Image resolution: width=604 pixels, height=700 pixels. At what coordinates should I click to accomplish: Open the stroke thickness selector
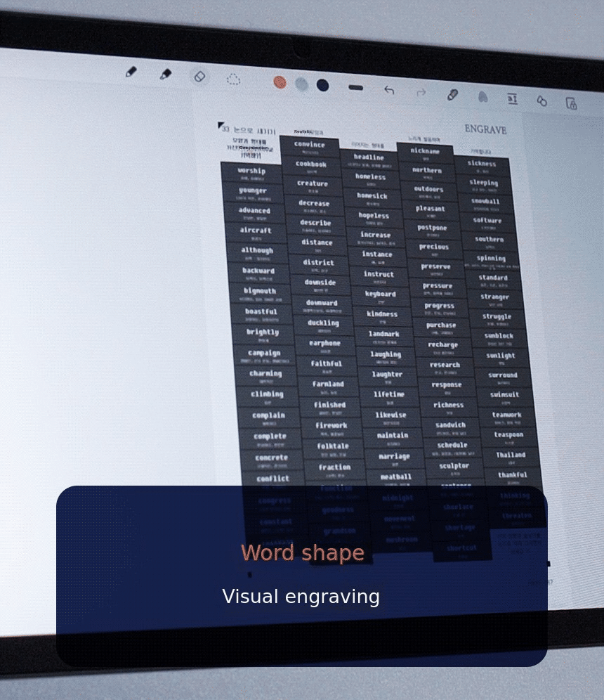(356, 88)
